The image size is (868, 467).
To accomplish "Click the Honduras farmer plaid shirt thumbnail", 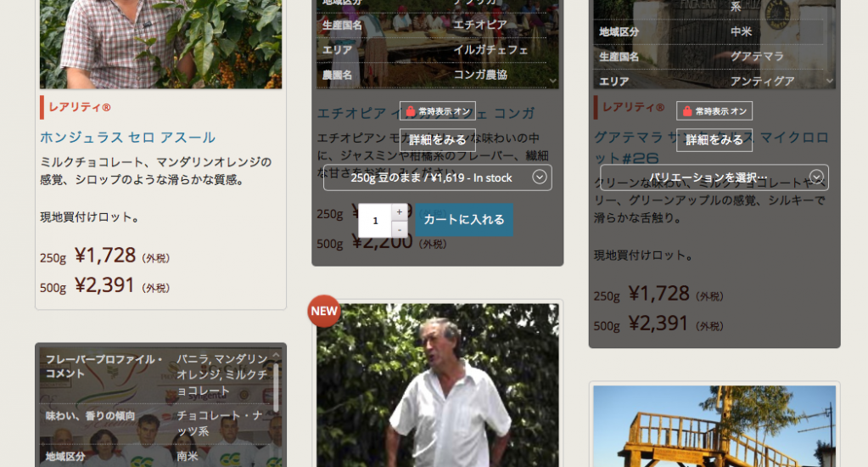I will tap(160, 44).
